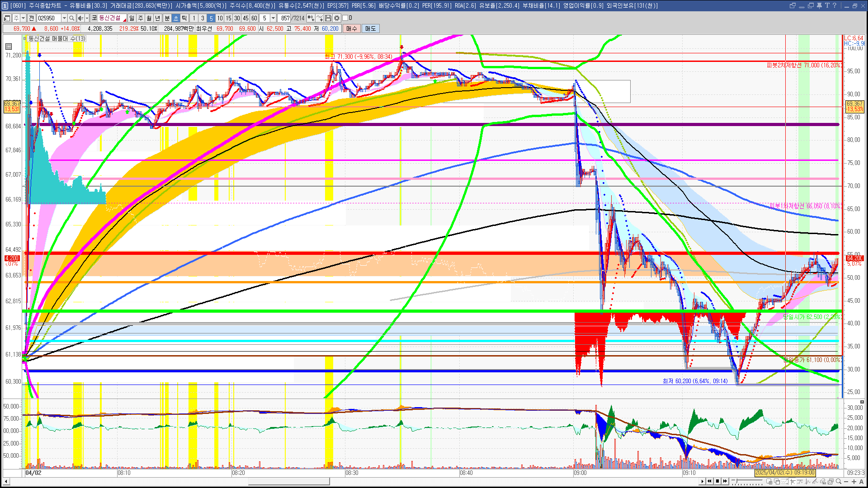This screenshot has width=868, height=488.
Task: Click the 매도 (sell) button
Action: pos(370,28)
